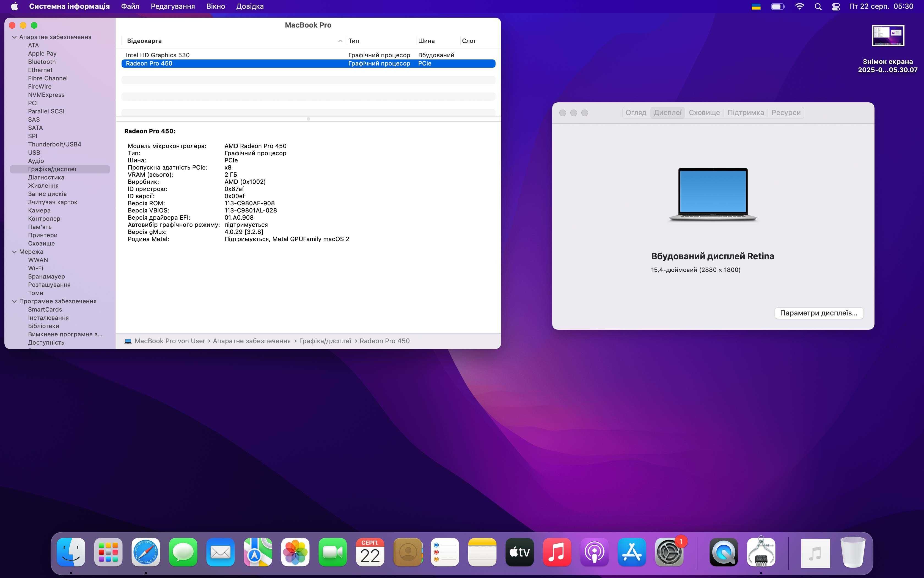Launch Safari from the Dock

click(x=146, y=552)
